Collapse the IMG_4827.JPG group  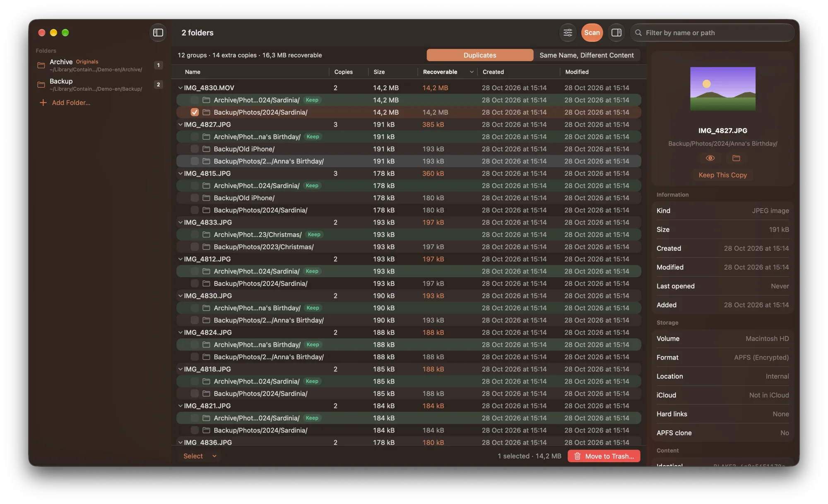pyautogui.click(x=180, y=125)
